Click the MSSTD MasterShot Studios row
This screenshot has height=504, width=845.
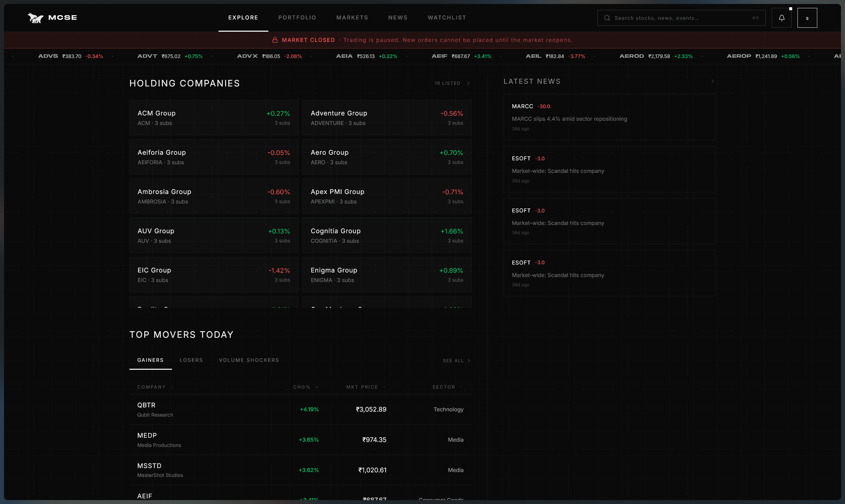[300, 470]
